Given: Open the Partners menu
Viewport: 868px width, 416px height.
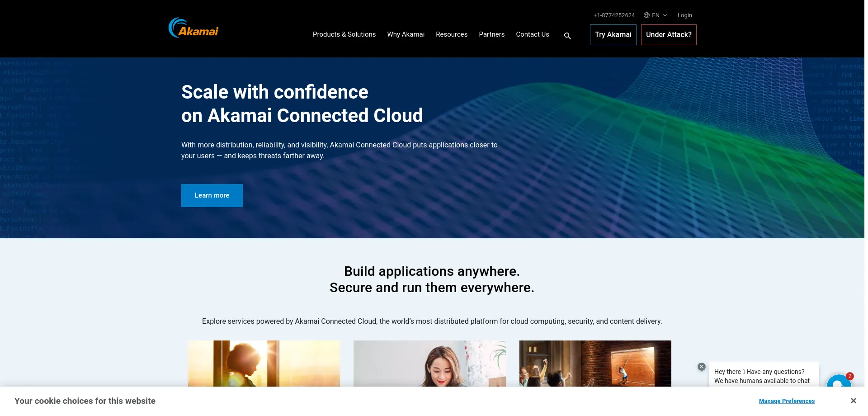Looking at the screenshot, I should 491,34.
